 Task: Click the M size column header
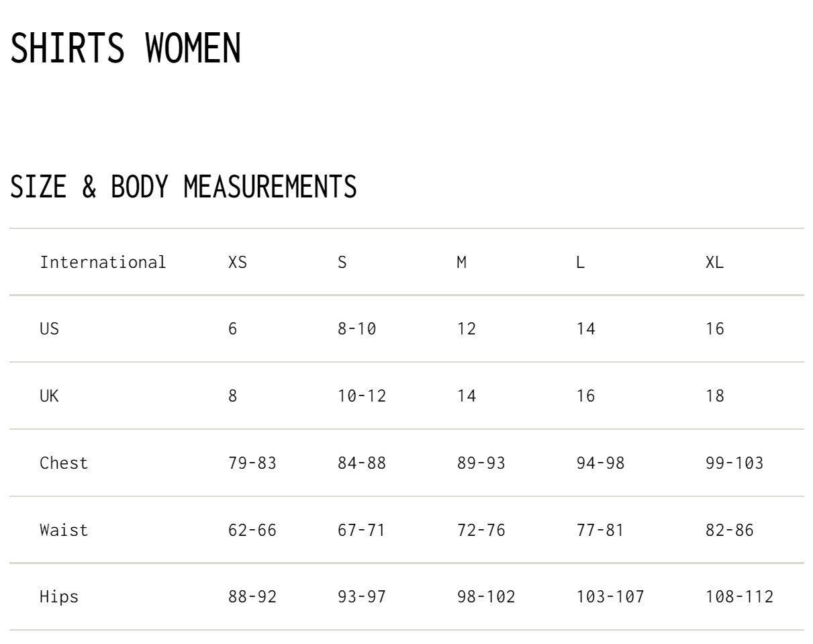[462, 262]
